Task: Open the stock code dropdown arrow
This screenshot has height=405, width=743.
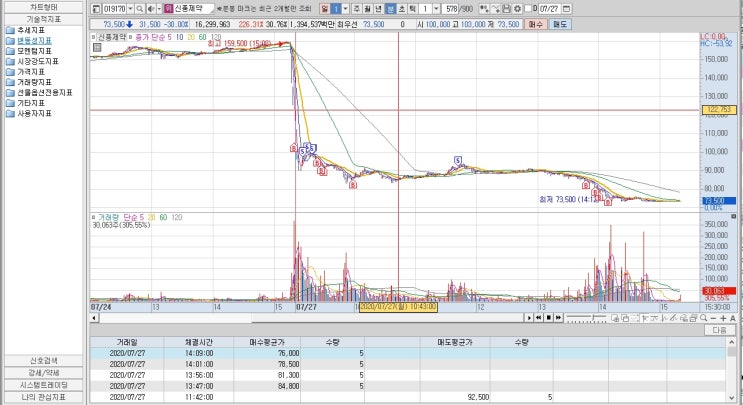Action: coord(130,9)
